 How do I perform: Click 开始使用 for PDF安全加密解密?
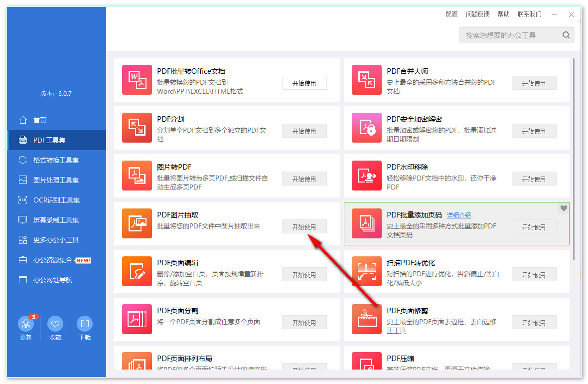pos(534,131)
